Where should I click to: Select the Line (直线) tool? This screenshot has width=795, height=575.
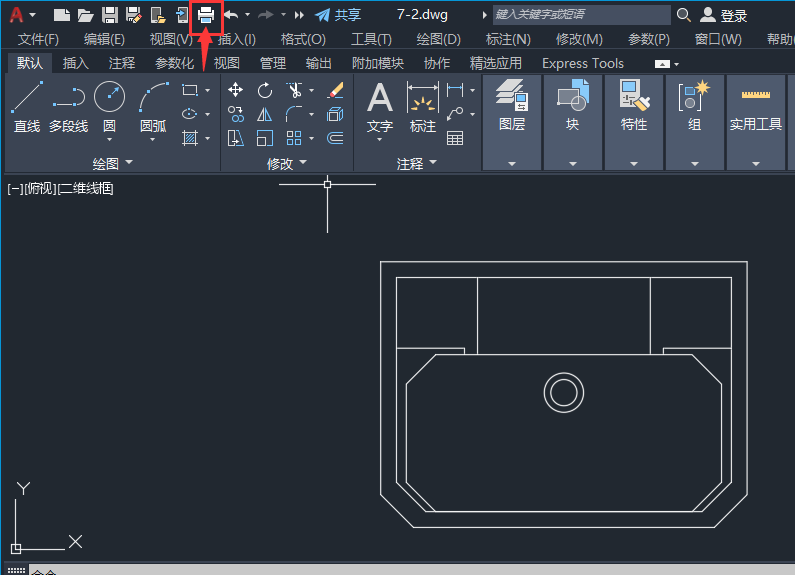[27, 106]
